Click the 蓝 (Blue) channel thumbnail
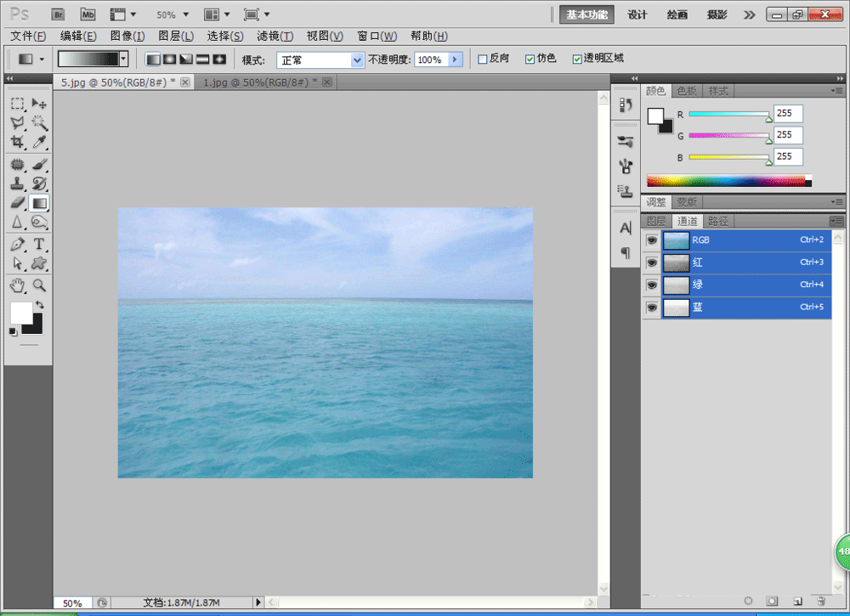Image resolution: width=850 pixels, height=616 pixels. pyautogui.click(x=677, y=308)
